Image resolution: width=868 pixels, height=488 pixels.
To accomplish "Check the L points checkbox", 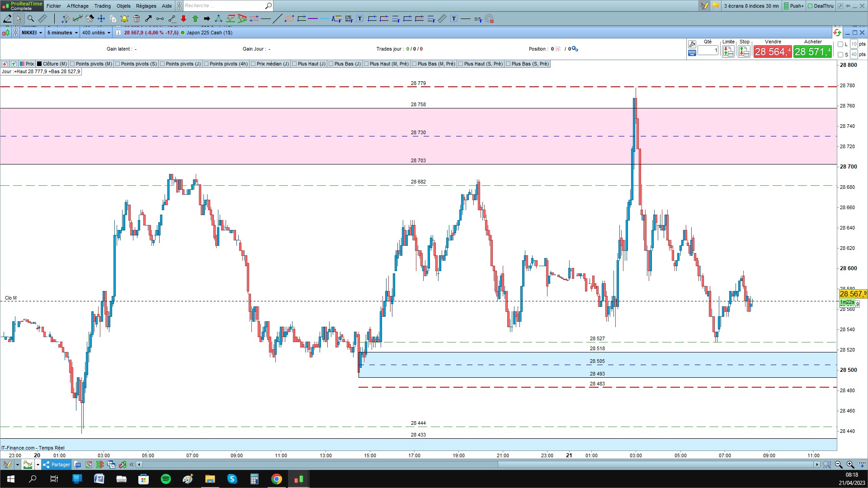I will pyautogui.click(x=840, y=44).
